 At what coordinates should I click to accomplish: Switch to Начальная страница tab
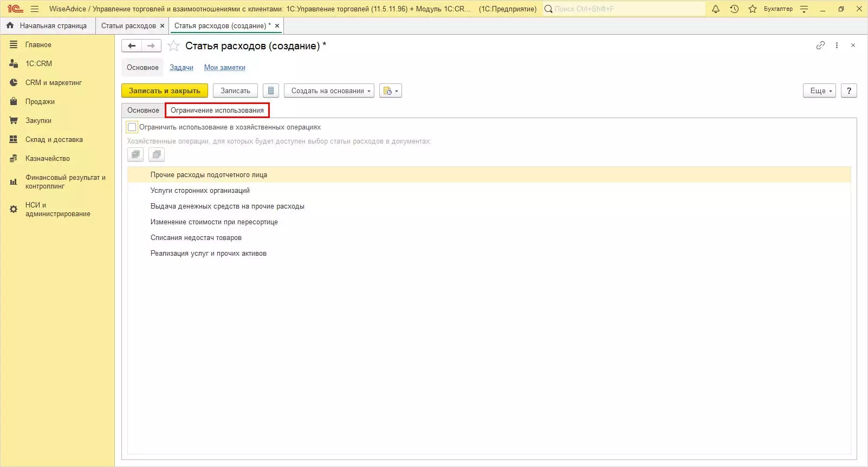pos(47,25)
